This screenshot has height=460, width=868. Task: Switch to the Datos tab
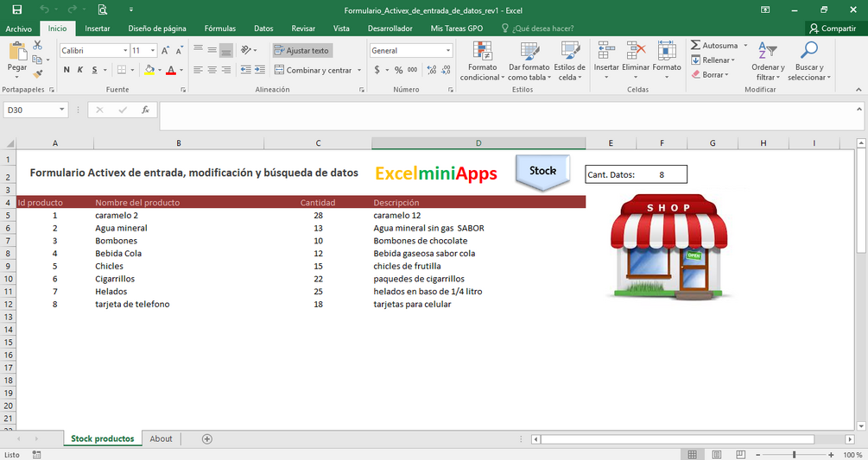point(263,28)
